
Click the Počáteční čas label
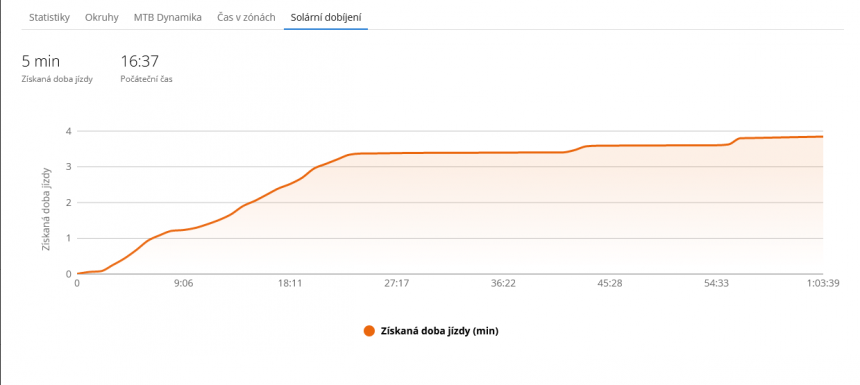[146, 80]
